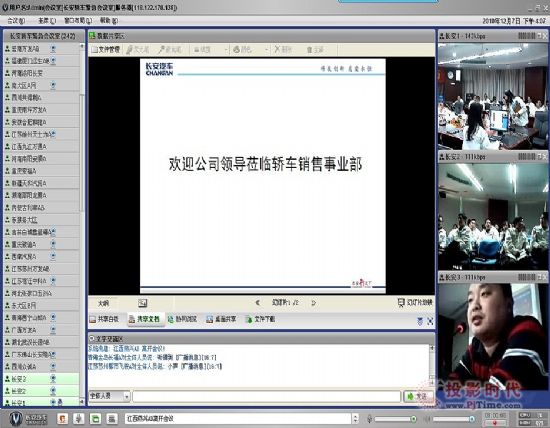Viewport: 550px width, 428px height.
Task: Click the status message box stepper arrows
Action: pos(355,419)
